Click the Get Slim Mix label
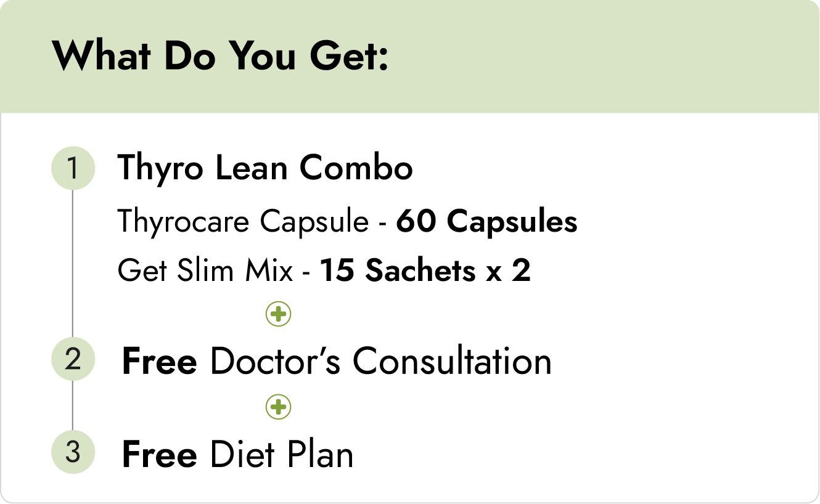 click(x=205, y=270)
